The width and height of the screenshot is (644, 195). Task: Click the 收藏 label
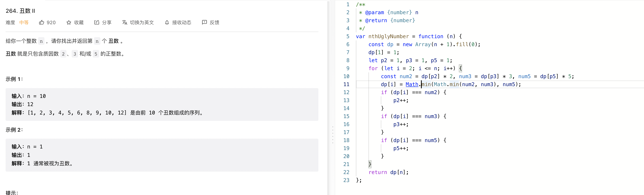[79, 23]
